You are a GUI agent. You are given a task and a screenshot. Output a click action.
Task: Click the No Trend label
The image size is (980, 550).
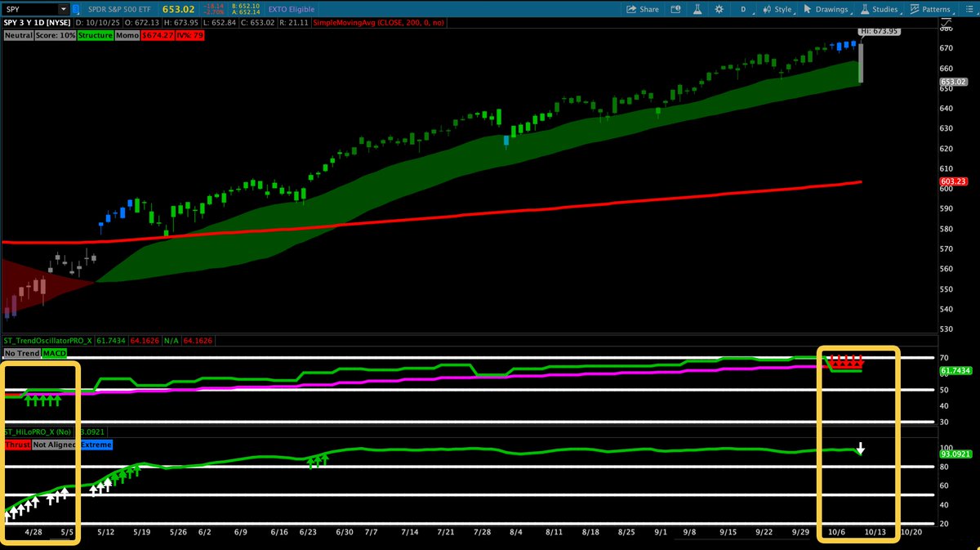[21, 352]
